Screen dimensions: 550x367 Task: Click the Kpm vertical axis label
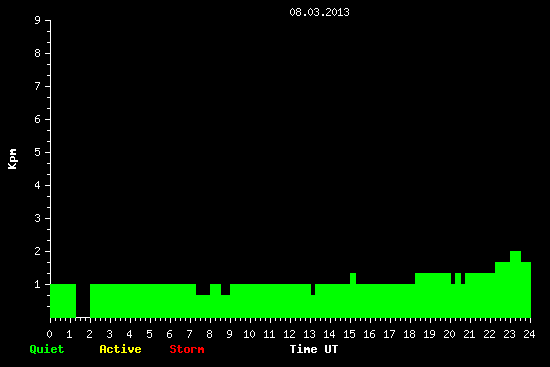pos(12,159)
